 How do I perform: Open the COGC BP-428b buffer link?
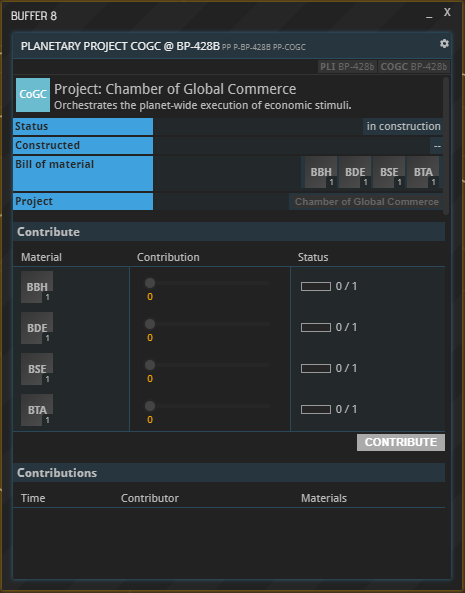tap(414, 67)
